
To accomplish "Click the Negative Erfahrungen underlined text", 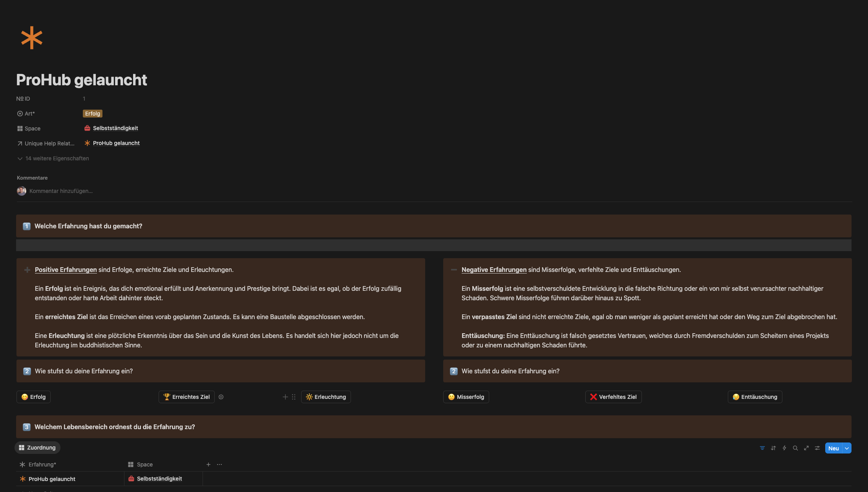I will pyautogui.click(x=494, y=270).
